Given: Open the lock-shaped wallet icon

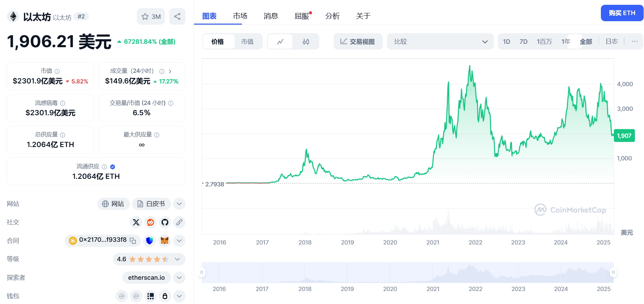Looking at the screenshot, I should coord(165,296).
